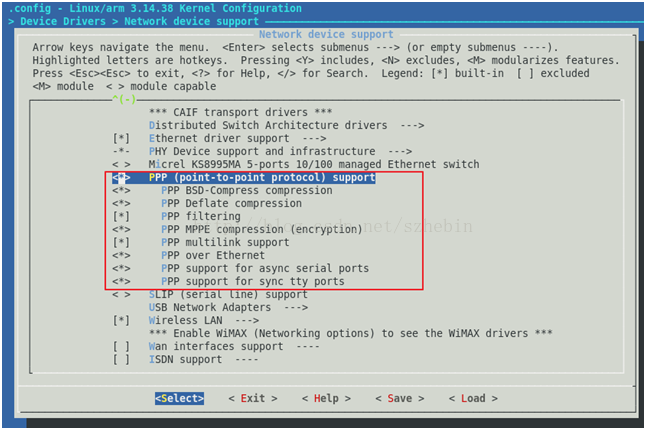Select PPP filtering entry text
Image resolution: width=646 pixels, height=430 pixels.
coord(201,216)
